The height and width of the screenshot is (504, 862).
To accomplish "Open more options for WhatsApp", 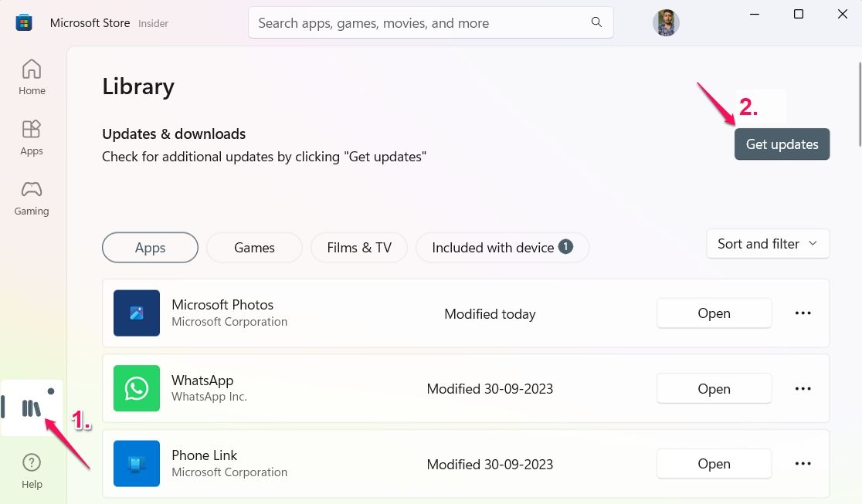I will pos(803,388).
